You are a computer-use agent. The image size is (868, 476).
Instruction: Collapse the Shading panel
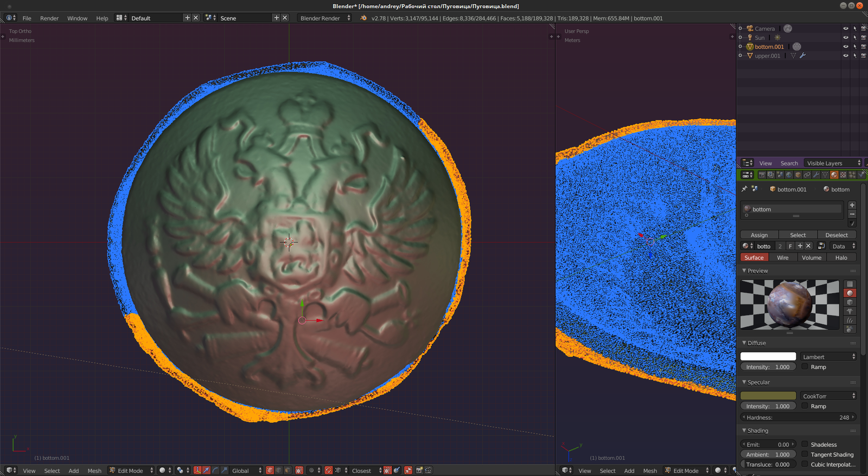click(744, 430)
